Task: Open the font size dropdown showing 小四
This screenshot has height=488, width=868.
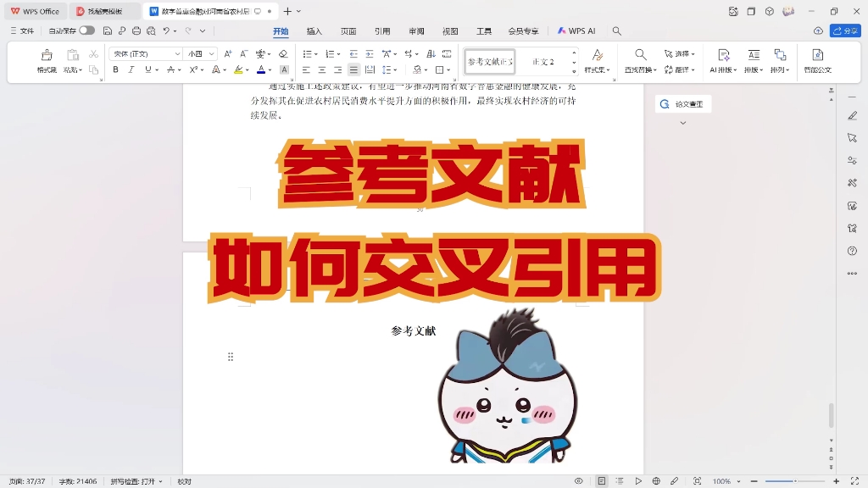Action: 198,53
